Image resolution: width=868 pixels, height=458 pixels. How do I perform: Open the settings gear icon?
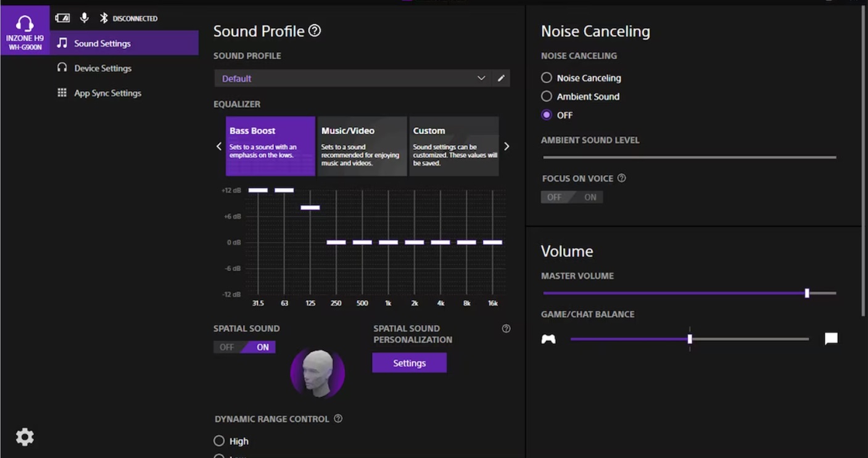(25, 437)
